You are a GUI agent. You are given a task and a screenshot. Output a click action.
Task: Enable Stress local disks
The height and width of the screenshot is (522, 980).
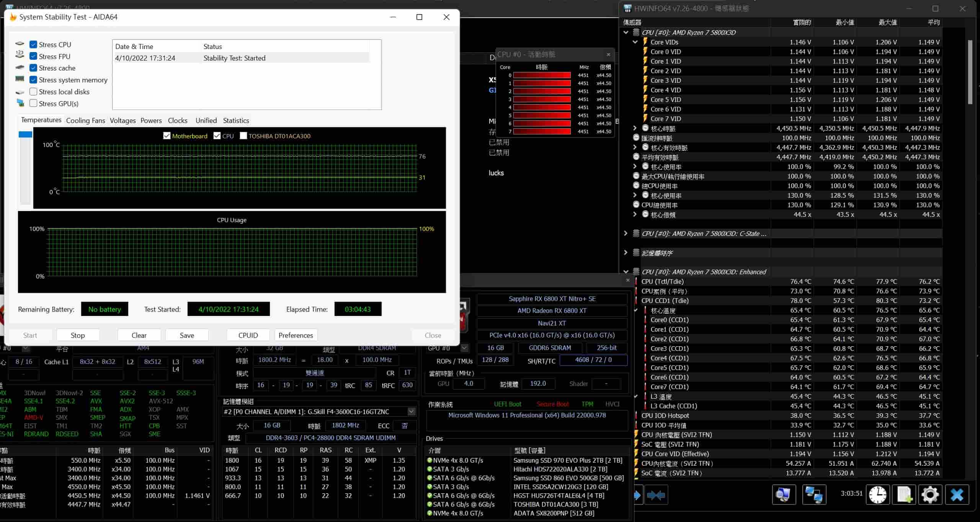[x=33, y=92]
